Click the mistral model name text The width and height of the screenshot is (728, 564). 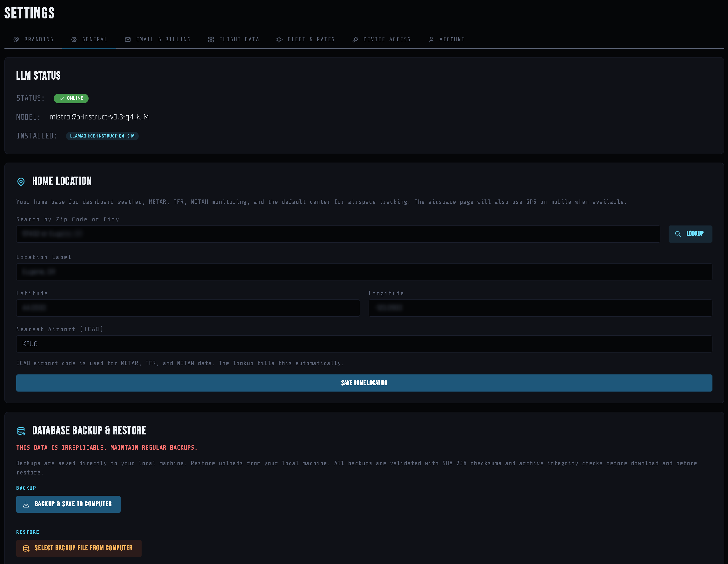[x=99, y=117]
